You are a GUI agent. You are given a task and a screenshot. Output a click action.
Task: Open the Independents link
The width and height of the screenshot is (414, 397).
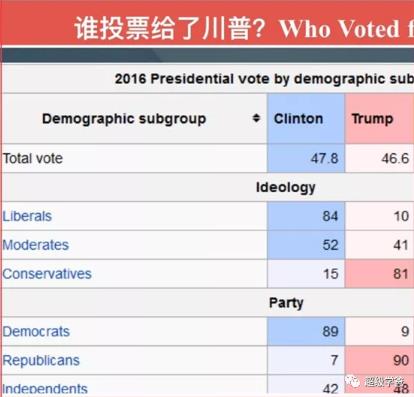point(45,389)
